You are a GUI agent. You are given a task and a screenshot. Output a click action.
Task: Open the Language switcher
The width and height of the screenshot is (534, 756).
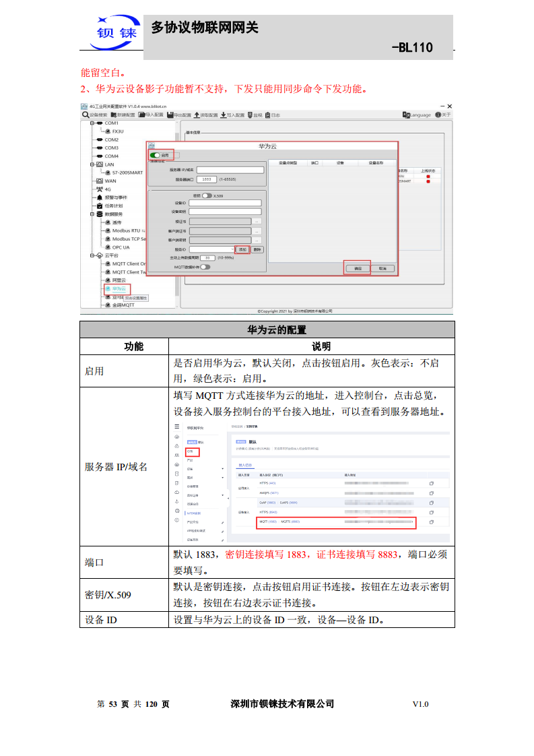point(417,115)
